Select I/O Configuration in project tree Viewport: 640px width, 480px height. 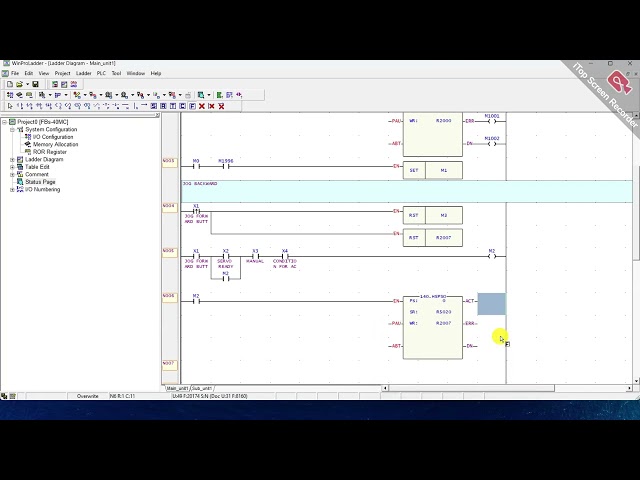[53, 137]
